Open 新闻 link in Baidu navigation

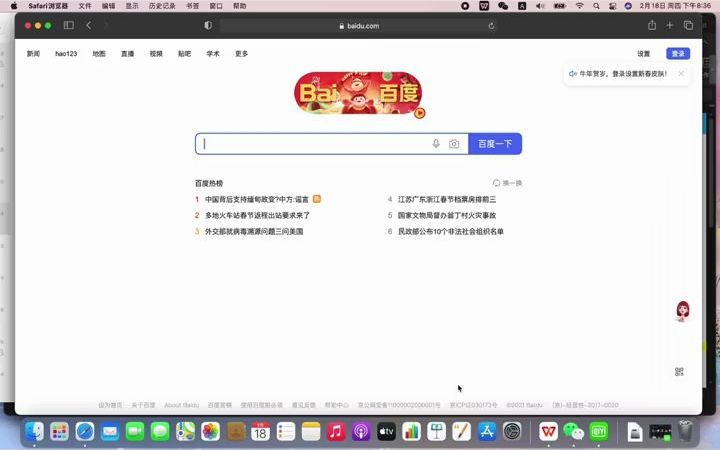pyautogui.click(x=33, y=53)
